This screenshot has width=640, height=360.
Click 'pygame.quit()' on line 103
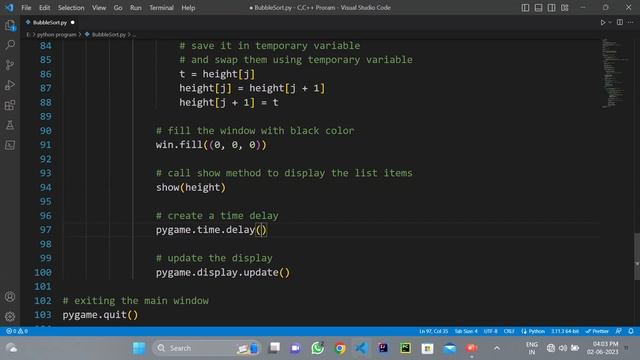(100, 315)
